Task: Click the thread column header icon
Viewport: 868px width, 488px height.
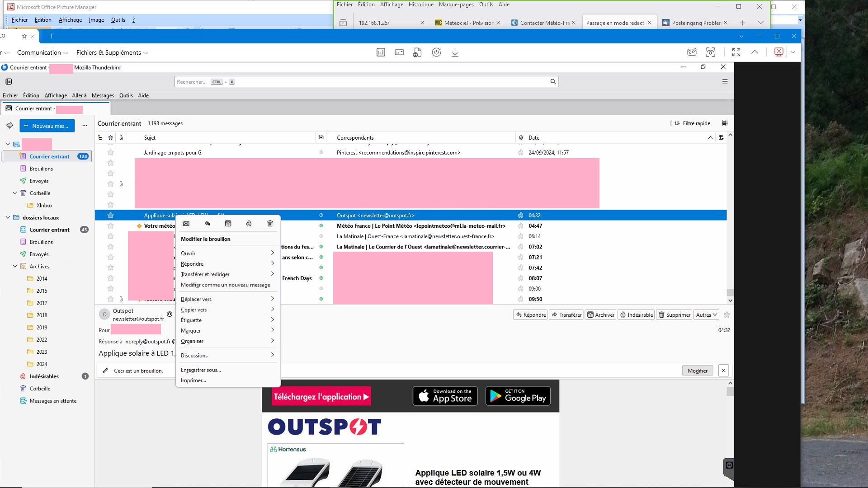Action: tap(100, 138)
